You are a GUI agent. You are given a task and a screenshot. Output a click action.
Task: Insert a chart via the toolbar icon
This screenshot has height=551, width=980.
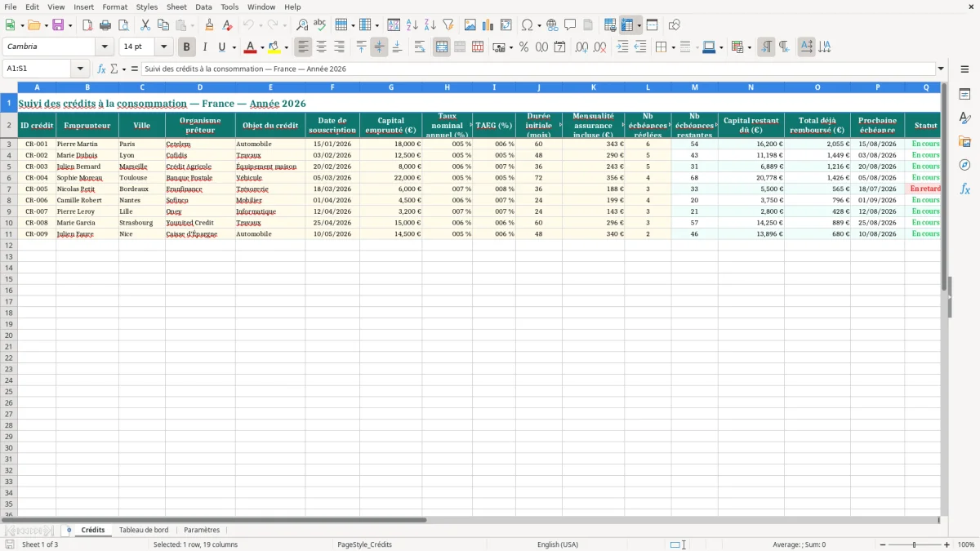(488, 25)
